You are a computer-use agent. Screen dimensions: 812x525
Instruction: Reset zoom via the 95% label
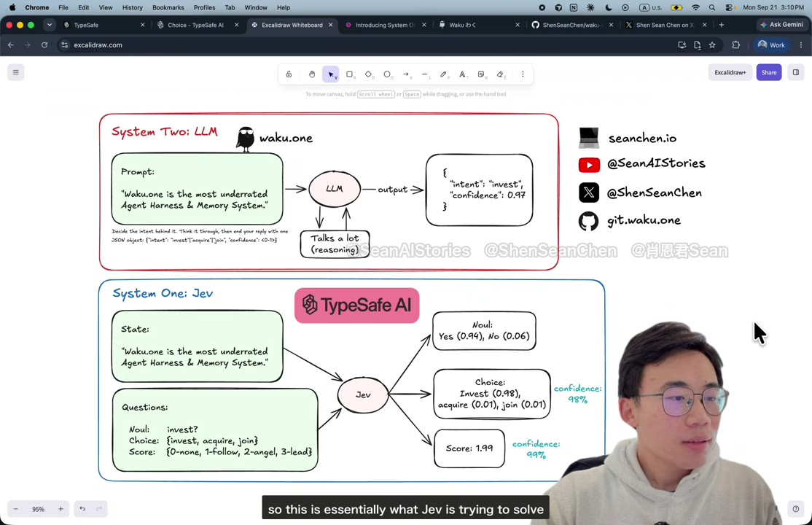click(39, 509)
